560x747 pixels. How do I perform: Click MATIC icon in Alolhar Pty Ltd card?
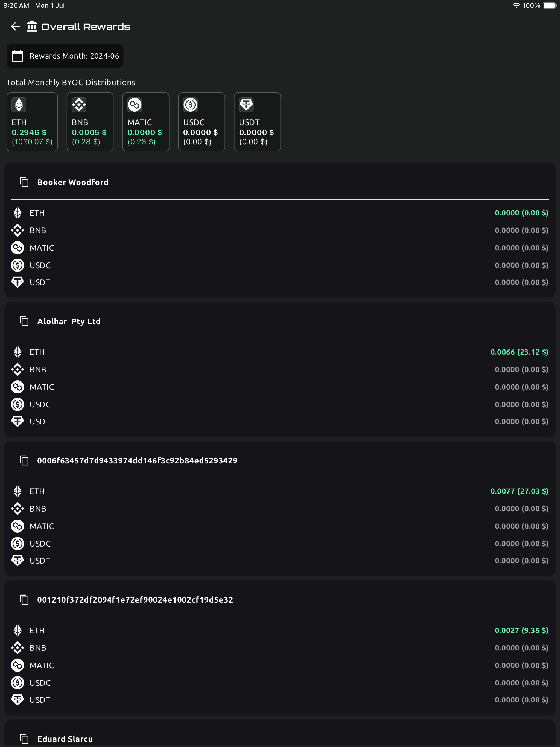(17, 387)
